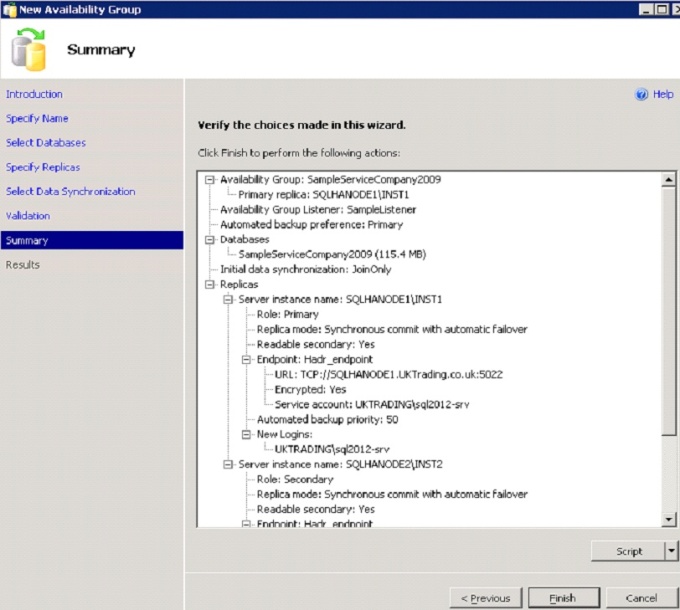
Task: Minimize the New Availability Group window
Action: [646, 9]
